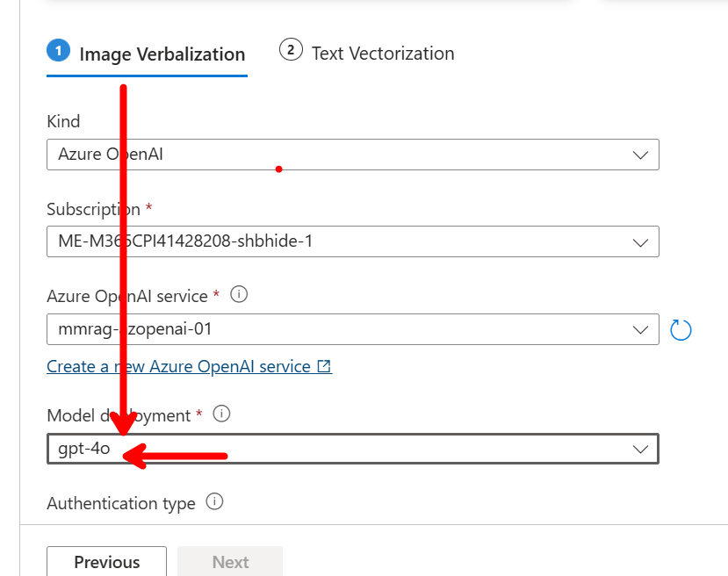Refresh the Azure OpenAI service list

[x=681, y=330]
